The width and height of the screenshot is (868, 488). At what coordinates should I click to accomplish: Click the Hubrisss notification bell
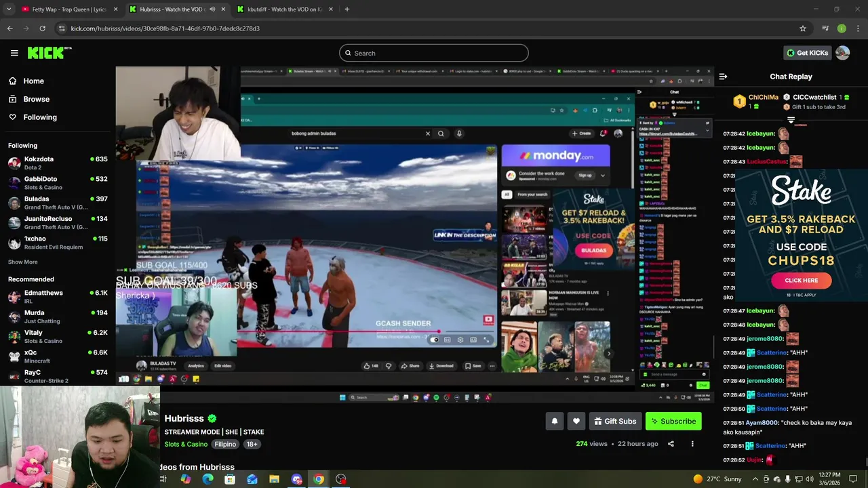click(x=554, y=421)
